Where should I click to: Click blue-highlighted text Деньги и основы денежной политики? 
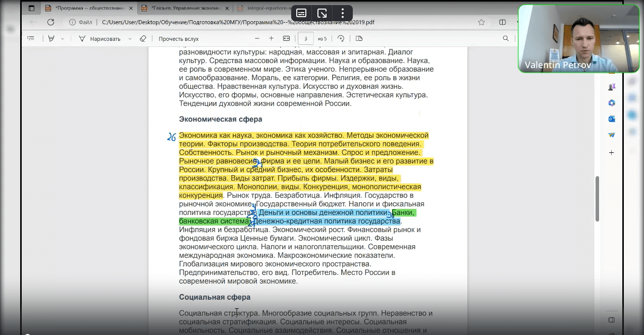coord(325,212)
